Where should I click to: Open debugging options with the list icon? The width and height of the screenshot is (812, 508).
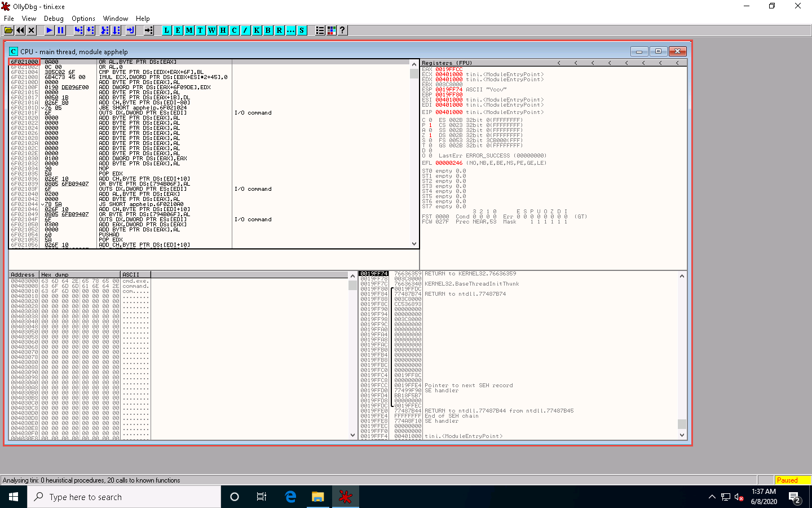[x=320, y=30]
